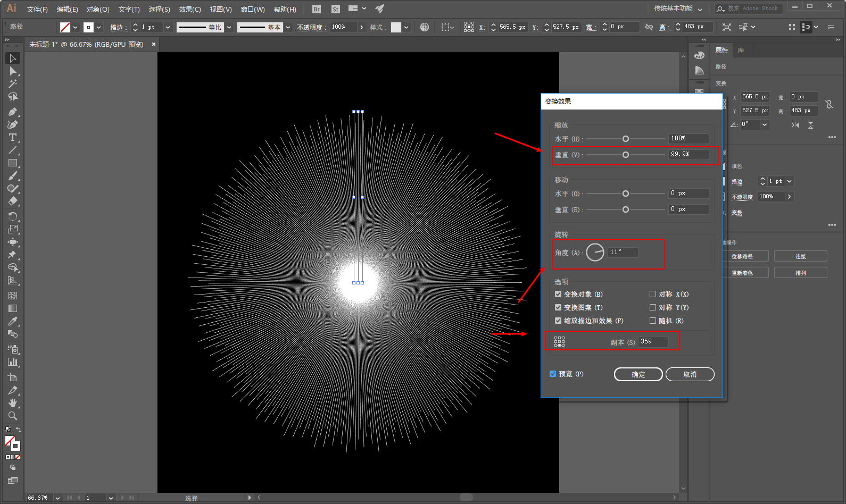The height and width of the screenshot is (504, 846).
Task: Select the Zoom tool
Action: (13, 416)
